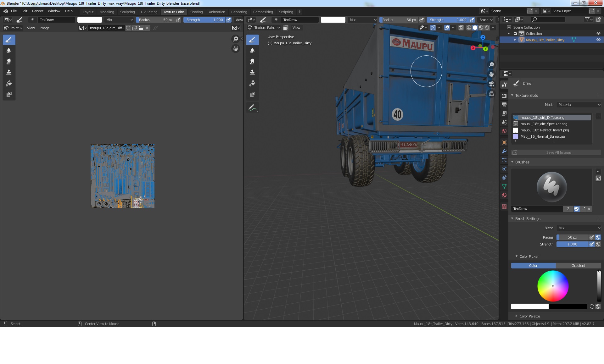Click the pin image icon in image editor
604x364 pixels.
tap(155, 28)
